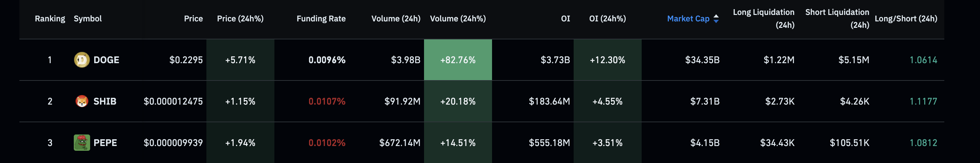Open the PEPE symbol link
Image resolution: width=980 pixels, height=163 pixels.
[x=105, y=143]
